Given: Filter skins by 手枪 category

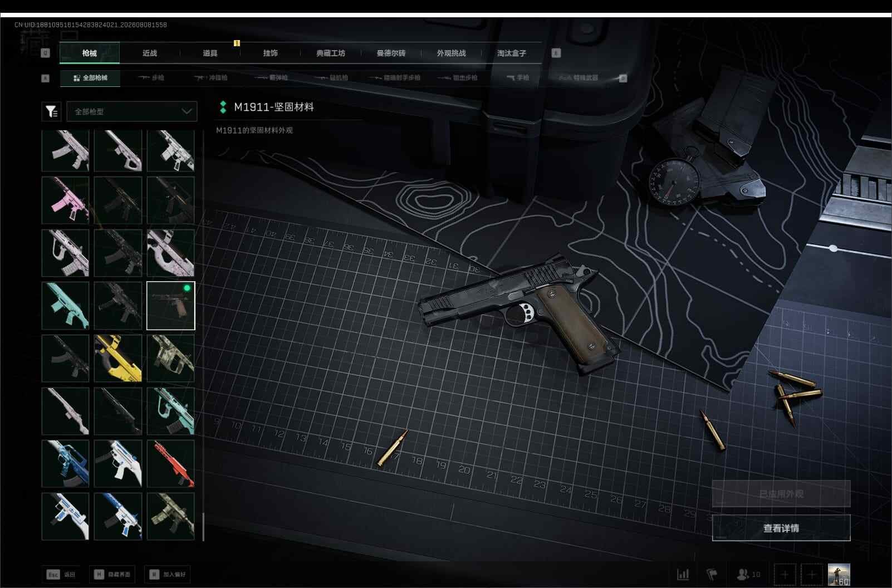Looking at the screenshot, I should (x=518, y=78).
